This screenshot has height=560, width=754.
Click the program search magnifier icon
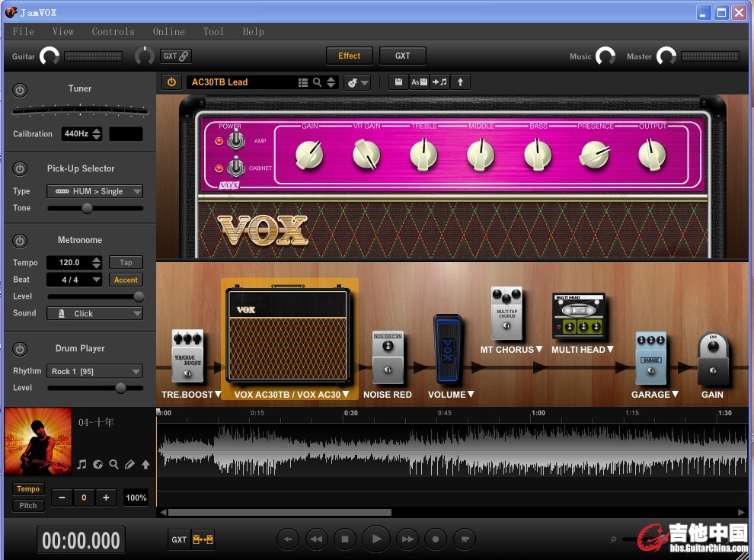(x=317, y=82)
